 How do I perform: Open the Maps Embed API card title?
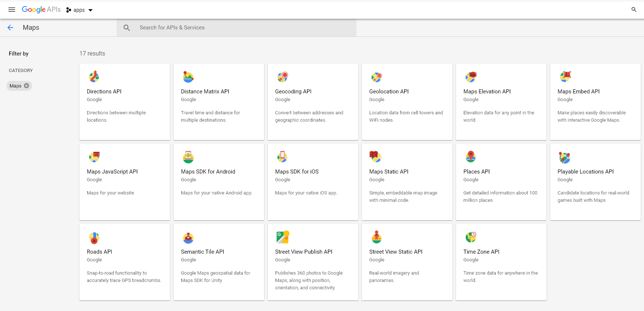coord(578,92)
